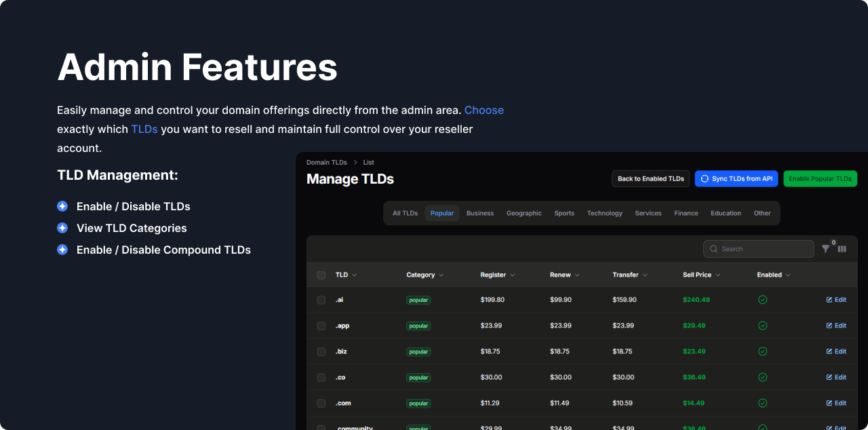Sort by the Sell Price column chevron
The height and width of the screenshot is (430, 868).
[717, 275]
